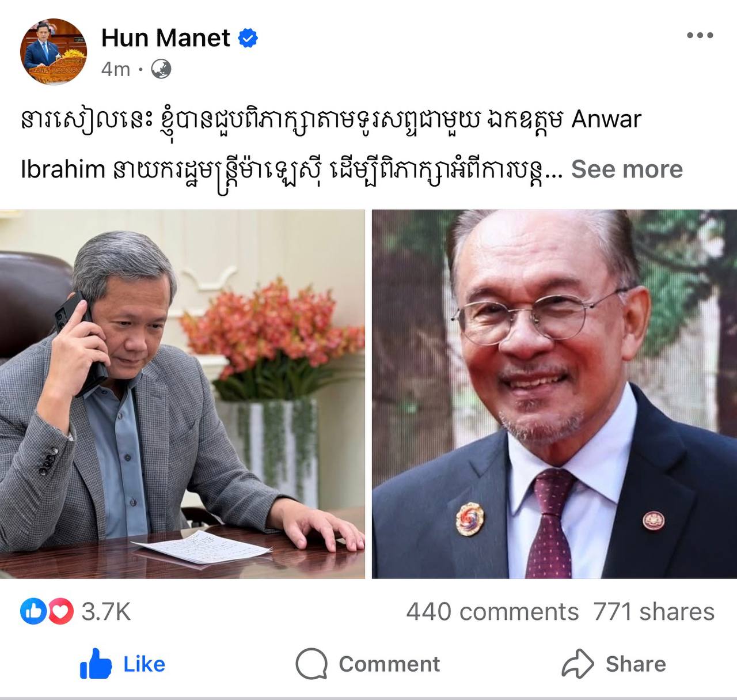This screenshot has width=737, height=700.
Task: Open the three-dot post options menu
Action: click(x=700, y=36)
